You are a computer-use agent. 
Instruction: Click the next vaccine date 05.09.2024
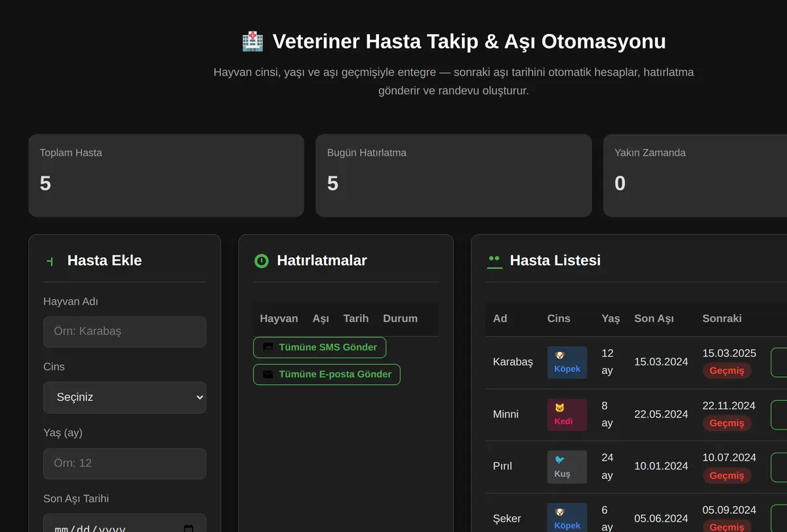click(x=729, y=510)
